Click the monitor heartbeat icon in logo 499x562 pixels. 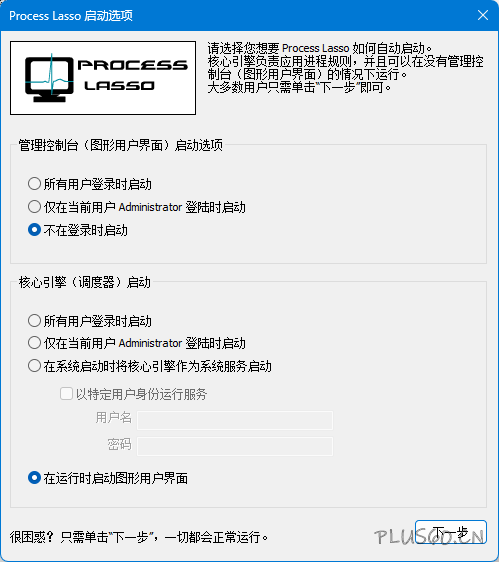point(49,78)
